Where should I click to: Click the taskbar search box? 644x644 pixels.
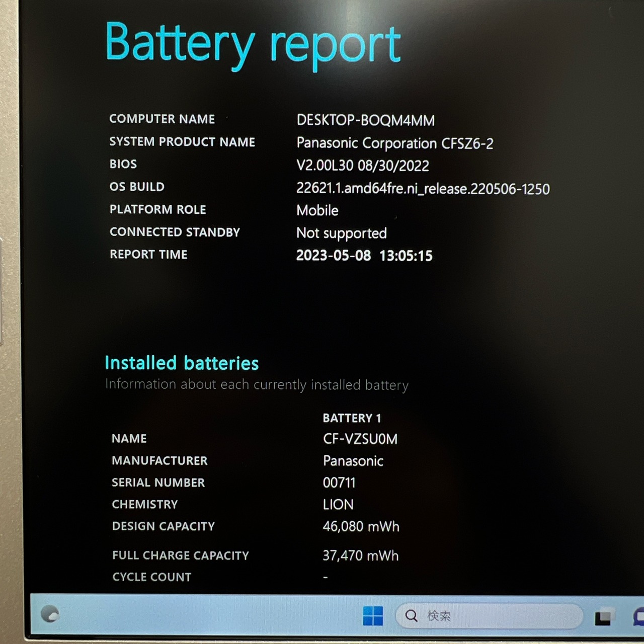pos(489,616)
